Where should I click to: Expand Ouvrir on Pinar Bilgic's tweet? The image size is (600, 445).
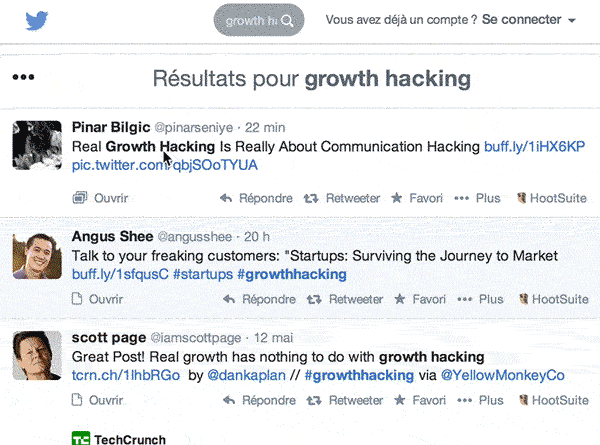tap(100, 198)
